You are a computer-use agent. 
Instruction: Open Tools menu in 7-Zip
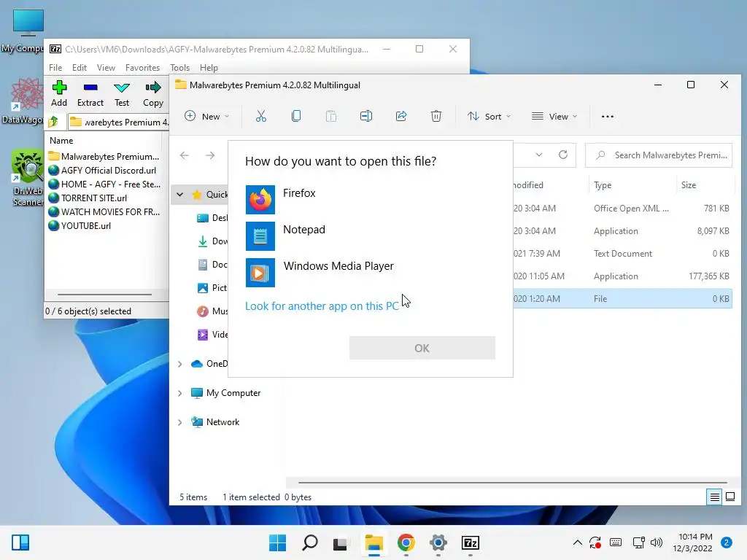pos(179,68)
